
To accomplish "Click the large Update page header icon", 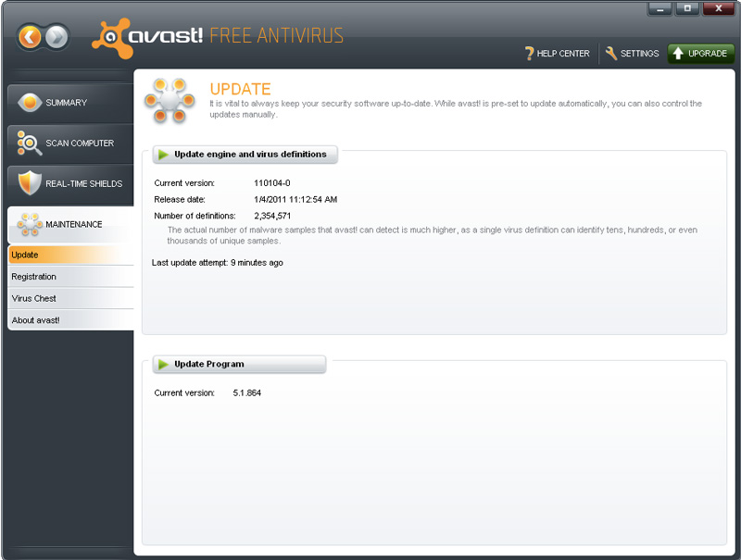I will pyautogui.click(x=170, y=100).
